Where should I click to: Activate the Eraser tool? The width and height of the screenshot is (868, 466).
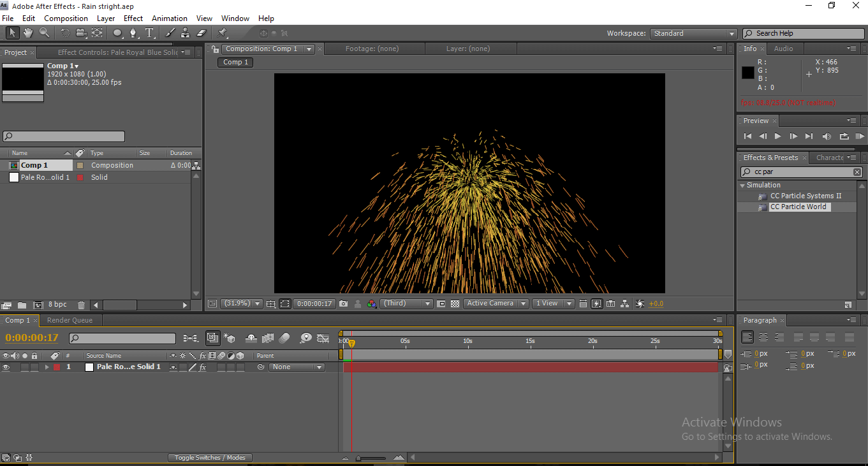[202, 33]
